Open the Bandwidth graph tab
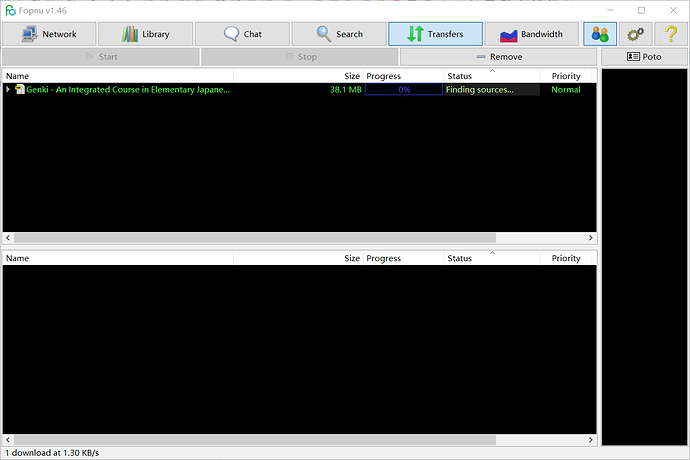690x460 pixels. coord(532,34)
